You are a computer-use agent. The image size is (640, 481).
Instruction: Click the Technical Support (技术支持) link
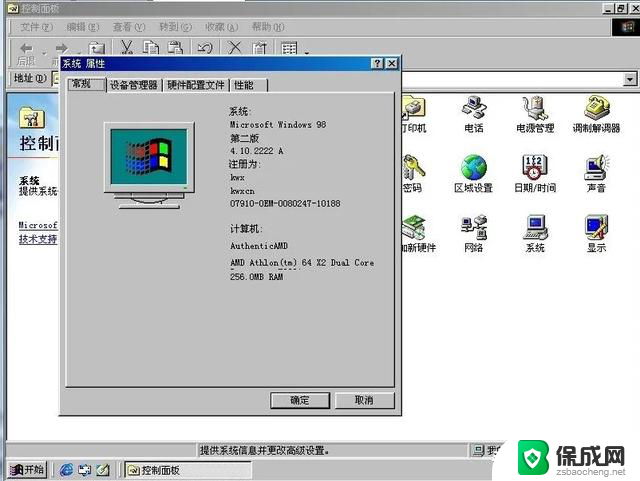coord(38,239)
